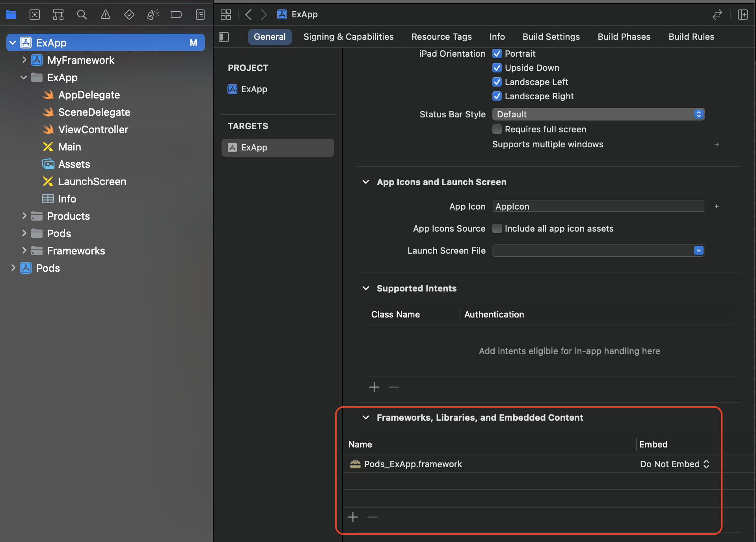The height and width of the screenshot is (542, 756).
Task: Open the Test navigator diamond icon
Action: [x=129, y=15]
